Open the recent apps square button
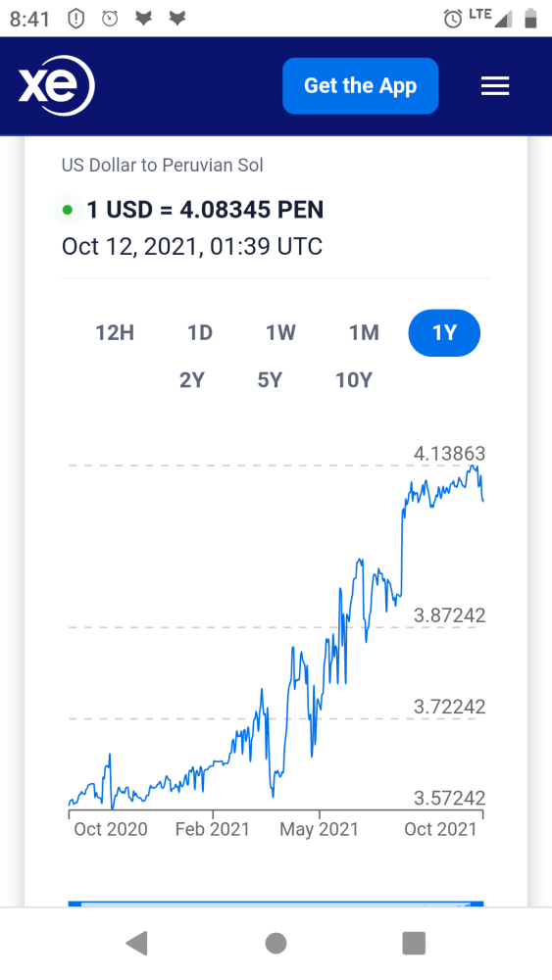This screenshot has width=552, height=980. coord(414,943)
